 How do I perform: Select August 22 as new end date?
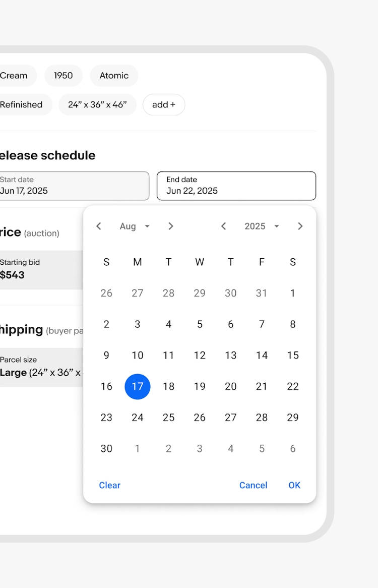pyautogui.click(x=292, y=386)
